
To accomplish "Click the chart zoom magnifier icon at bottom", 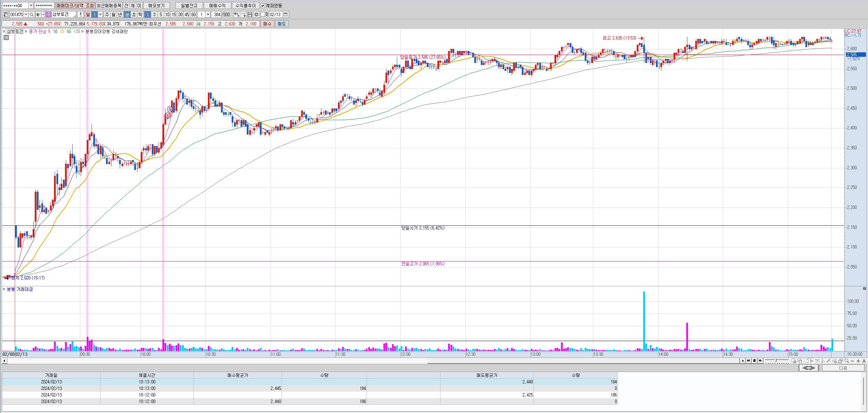I will (847, 361).
